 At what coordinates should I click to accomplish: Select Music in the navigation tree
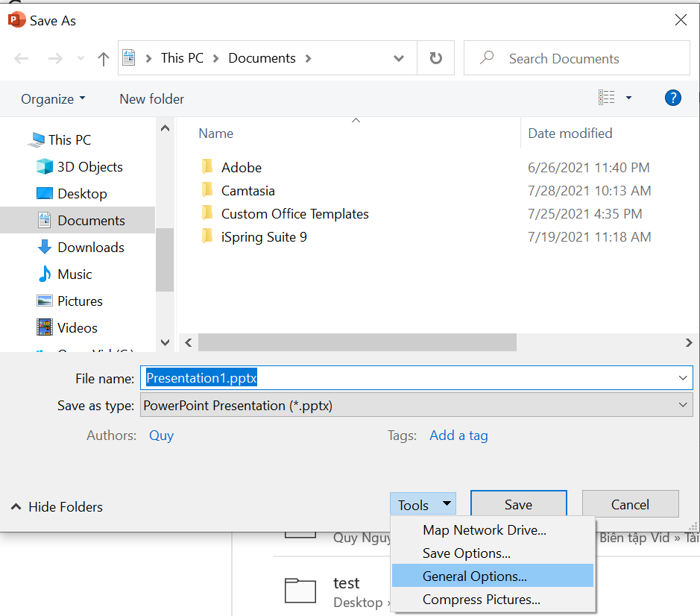pyautogui.click(x=75, y=274)
